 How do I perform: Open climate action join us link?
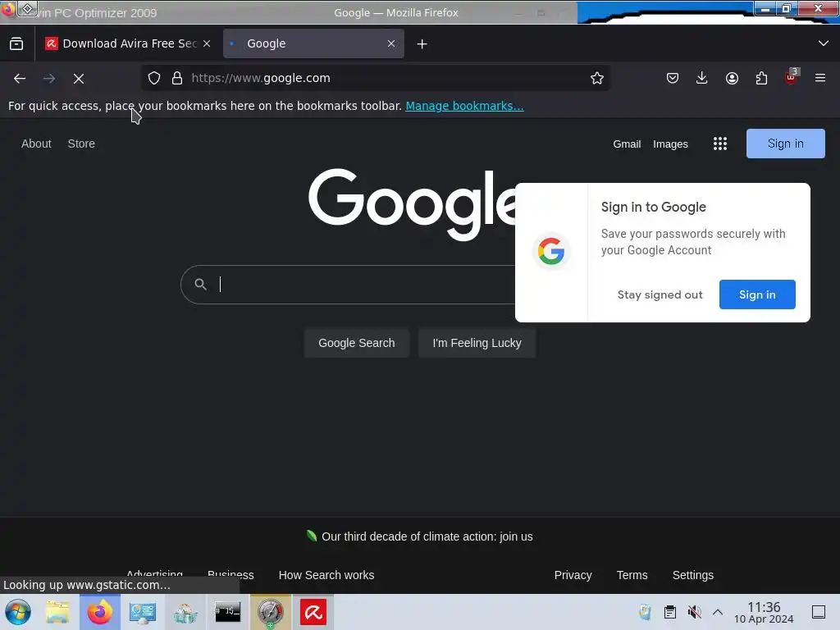tap(427, 536)
